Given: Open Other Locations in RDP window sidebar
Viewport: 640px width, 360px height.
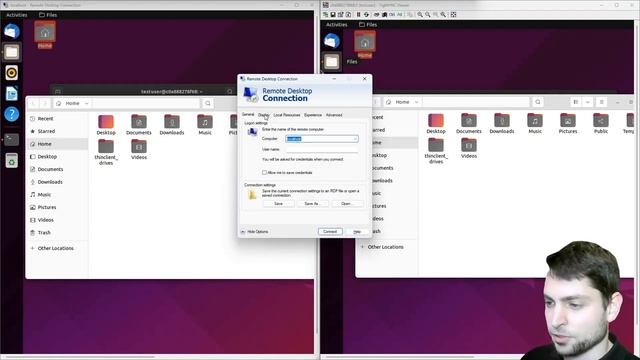Looking at the screenshot, I should pyautogui.click(x=57, y=248).
